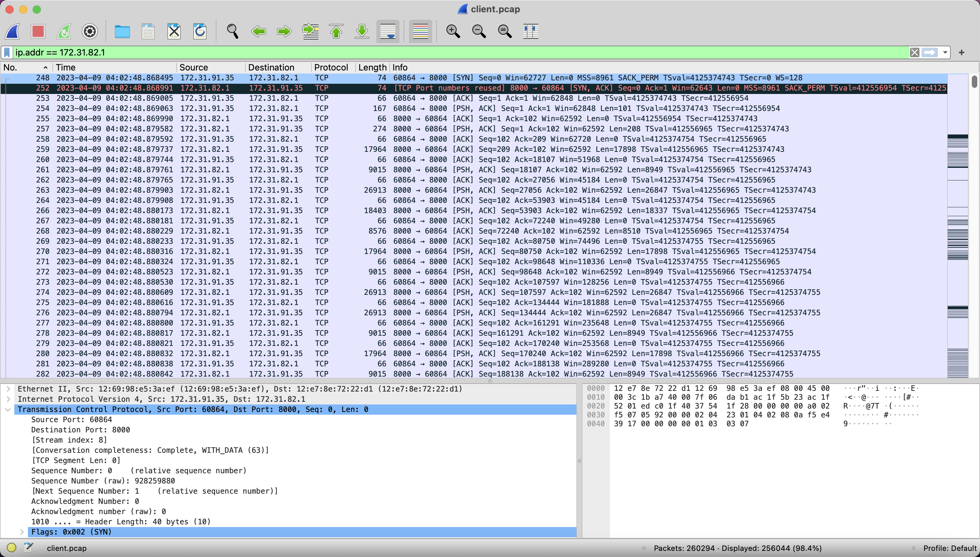This screenshot has width=980, height=557.
Task: Sort packets by Length column header
Action: tap(372, 67)
